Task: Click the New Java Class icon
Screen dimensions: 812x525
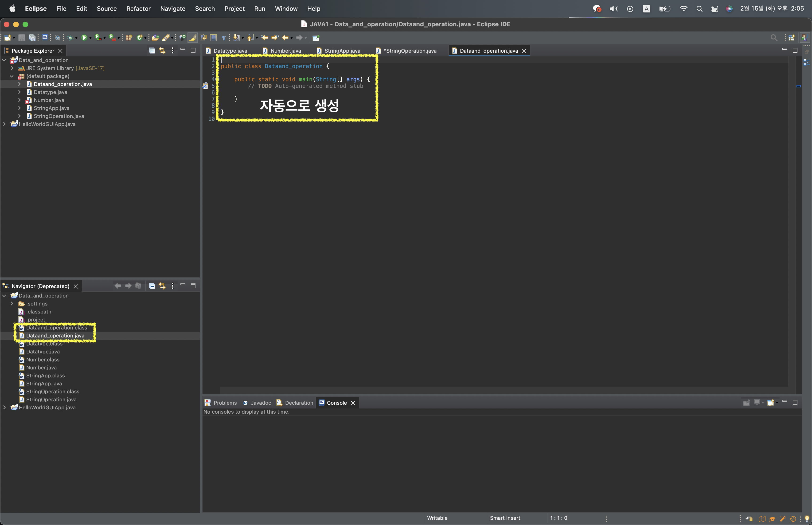Action: [x=139, y=38]
